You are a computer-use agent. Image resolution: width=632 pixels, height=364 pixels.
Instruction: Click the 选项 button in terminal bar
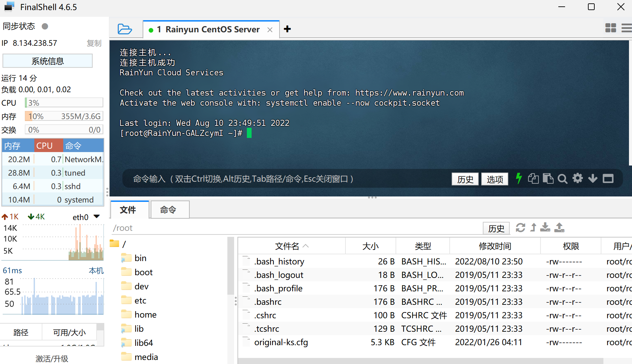click(x=495, y=179)
